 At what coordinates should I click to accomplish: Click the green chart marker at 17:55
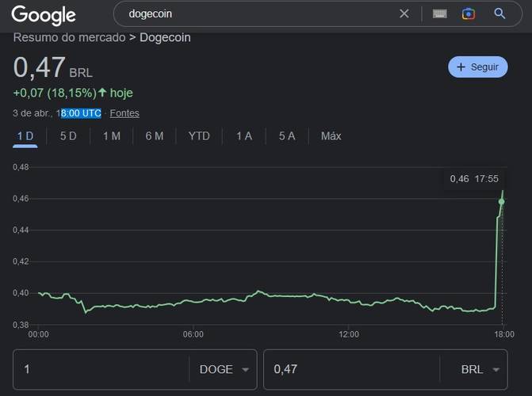(x=501, y=202)
